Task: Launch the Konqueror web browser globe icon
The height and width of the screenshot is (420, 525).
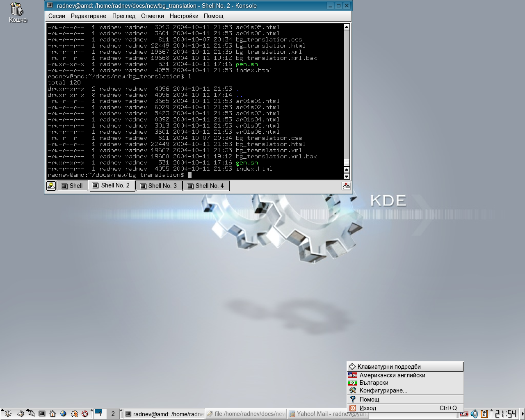Action: point(63,414)
